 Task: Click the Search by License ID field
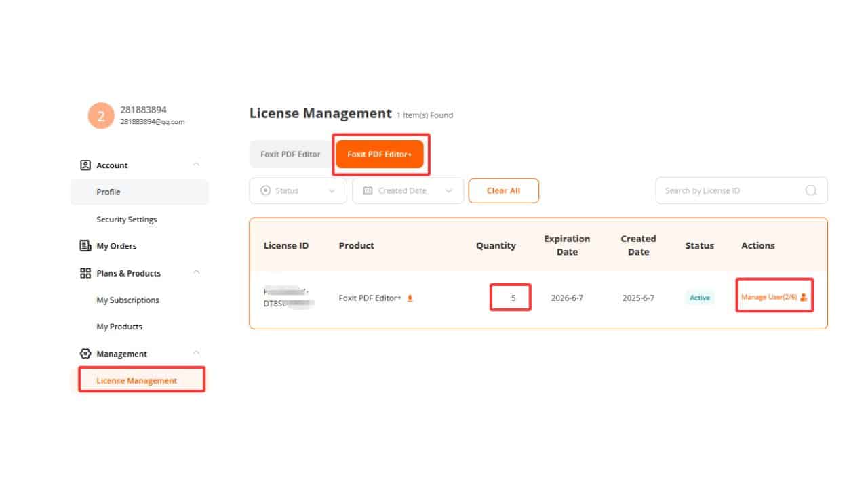742,190
